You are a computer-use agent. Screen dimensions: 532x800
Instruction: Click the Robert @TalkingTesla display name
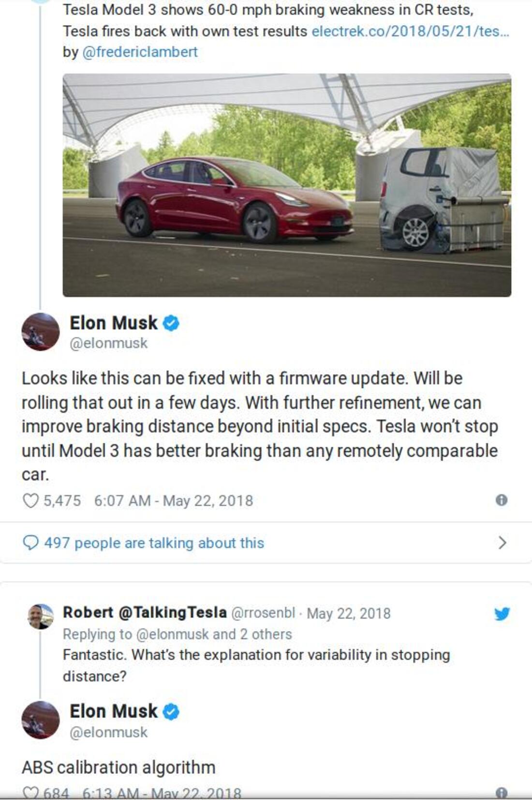145,612
